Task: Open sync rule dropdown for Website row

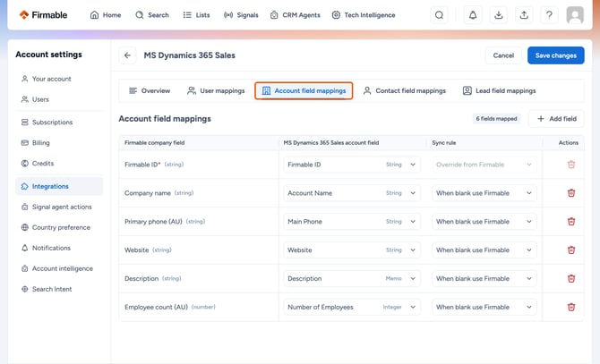Action: pos(484,250)
